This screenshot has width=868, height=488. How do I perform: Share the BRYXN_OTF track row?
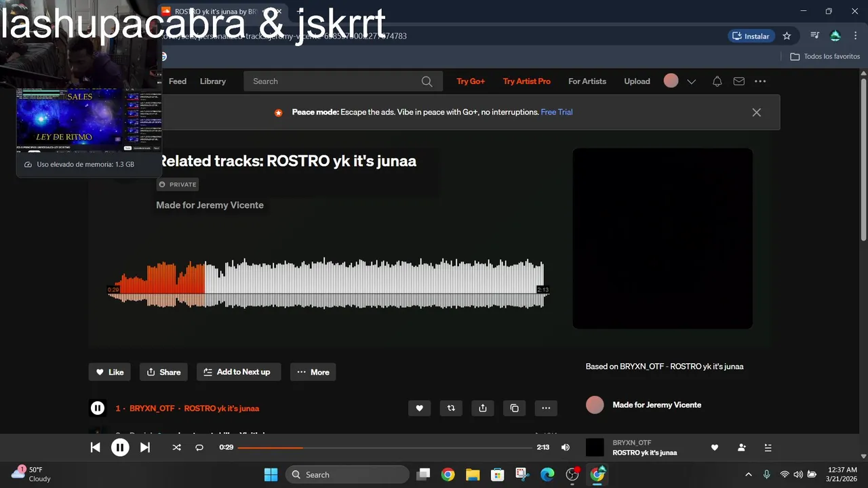coord(483,408)
